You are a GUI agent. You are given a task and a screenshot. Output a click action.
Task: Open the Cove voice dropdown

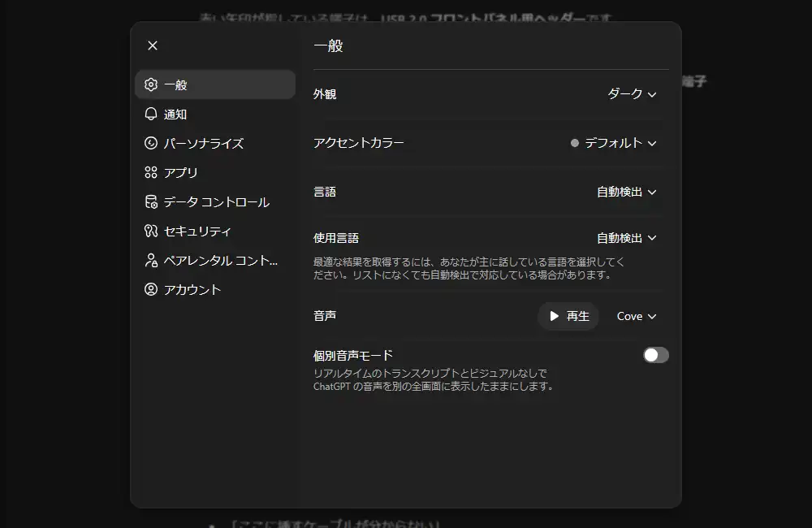click(x=635, y=316)
